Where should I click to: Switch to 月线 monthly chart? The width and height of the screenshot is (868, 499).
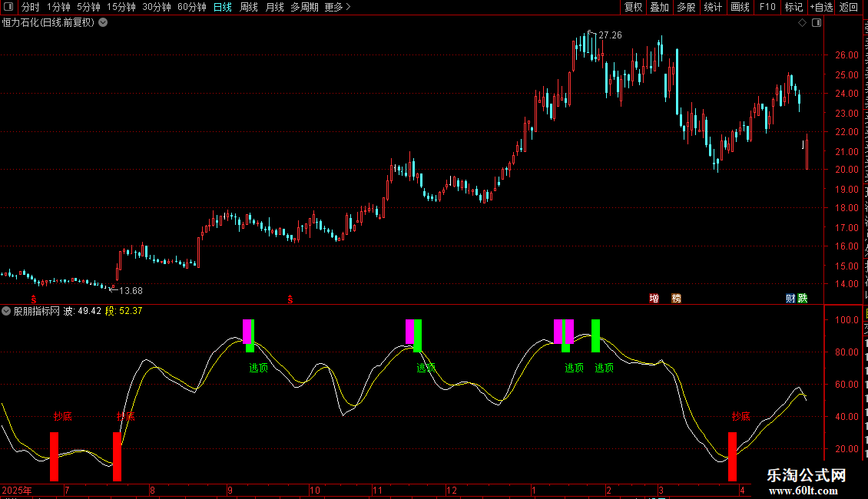tap(274, 7)
